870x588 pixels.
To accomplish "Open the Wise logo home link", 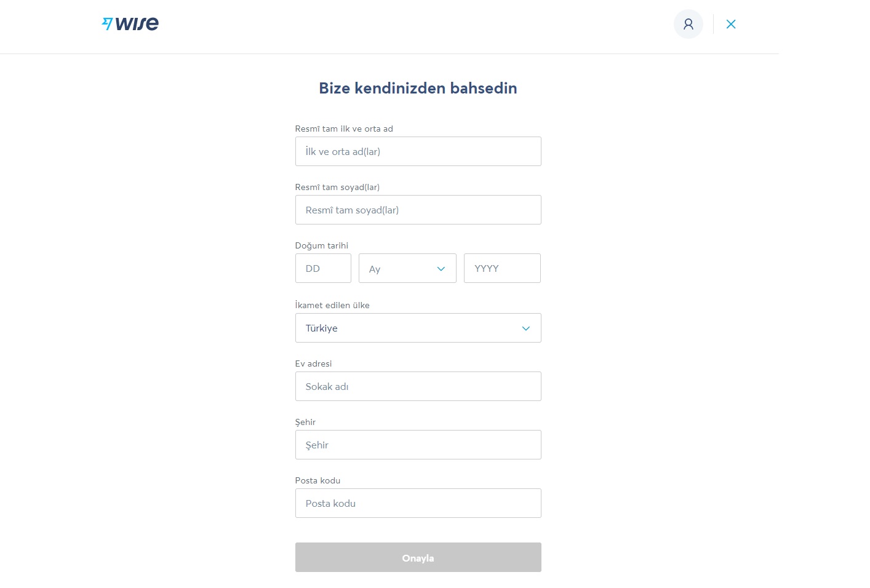I will click(130, 23).
